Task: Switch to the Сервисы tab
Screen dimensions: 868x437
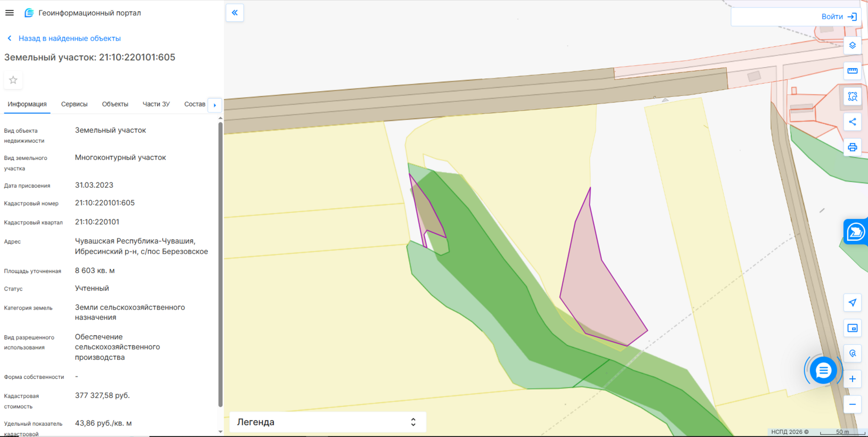Action: click(74, 104)
